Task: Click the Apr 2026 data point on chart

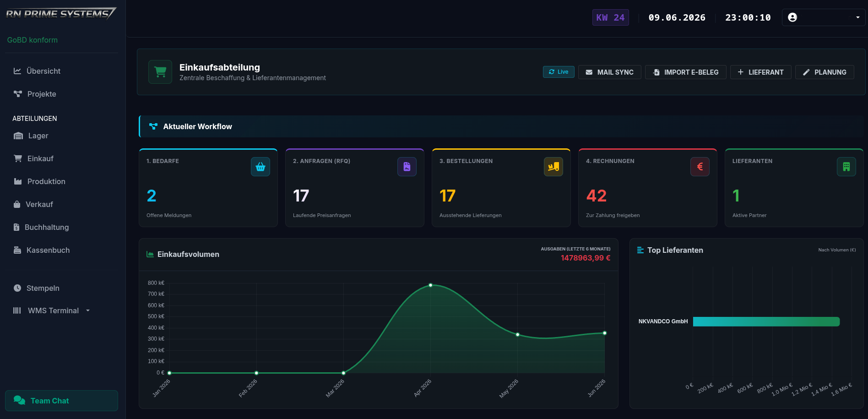Action: coord(430,285)
